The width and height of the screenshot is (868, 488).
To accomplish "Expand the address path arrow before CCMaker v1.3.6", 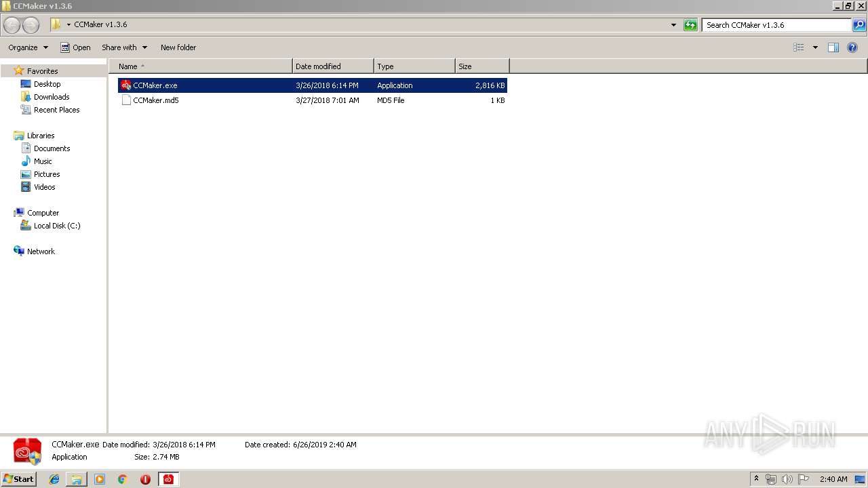I will (x=68, y=25).
